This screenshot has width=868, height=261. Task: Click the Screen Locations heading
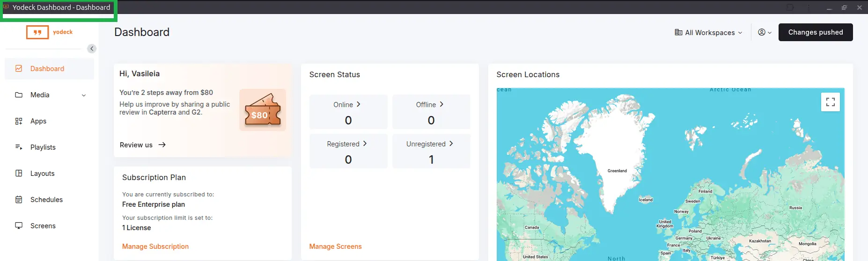(528, 75)
